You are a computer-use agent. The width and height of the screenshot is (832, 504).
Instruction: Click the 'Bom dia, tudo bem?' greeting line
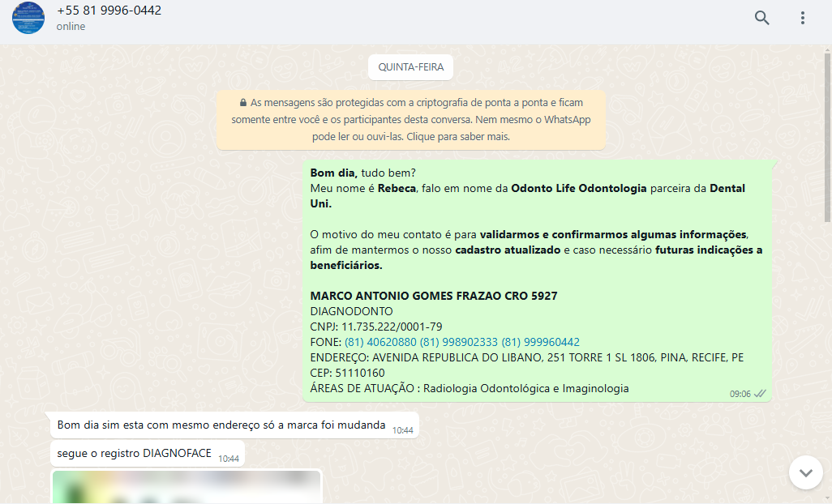pos(363,173)
